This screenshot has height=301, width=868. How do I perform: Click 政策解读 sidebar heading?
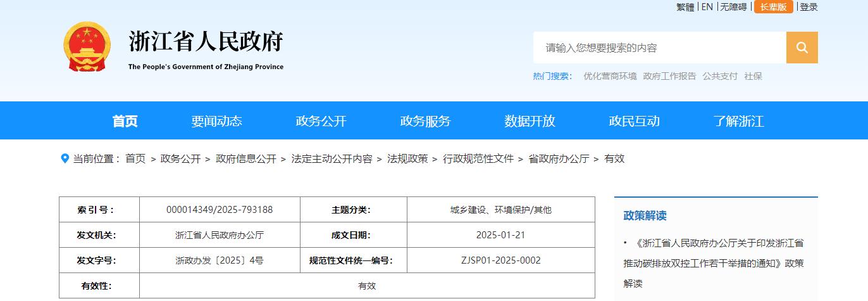[645, 215]
